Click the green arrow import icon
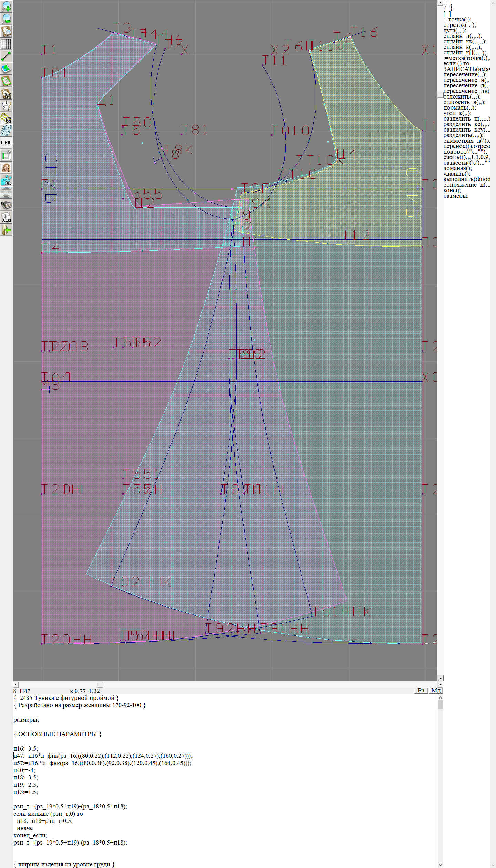The height and width of the screenshot is (868, 496). point(6,230)
